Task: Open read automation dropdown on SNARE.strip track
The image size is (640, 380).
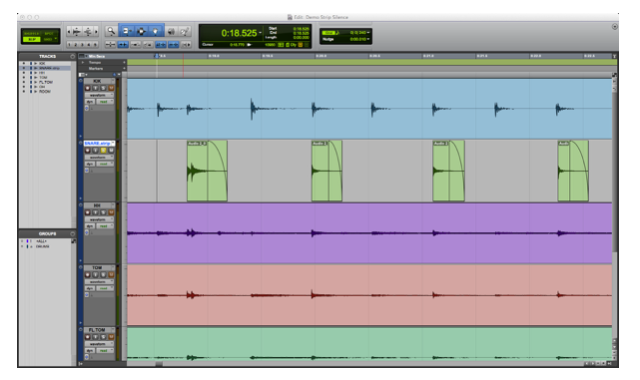Action: pyautogui.click(x=105, y=164)
